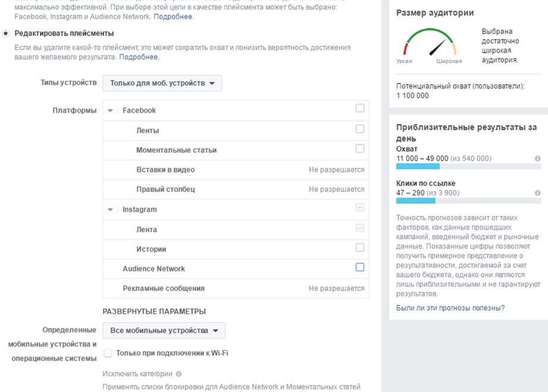
Task: Open Подробнее link under Редактировать плейсменты
Action: click(x=138, y=57)
